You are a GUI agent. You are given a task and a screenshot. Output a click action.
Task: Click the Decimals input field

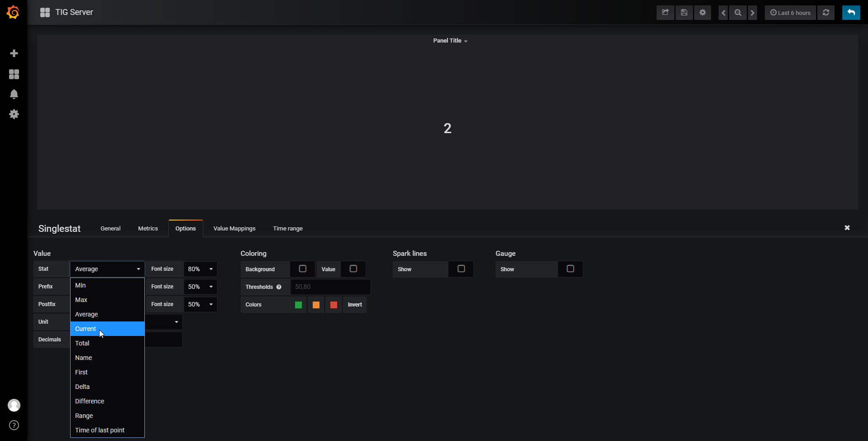click(x=164, y=340)
